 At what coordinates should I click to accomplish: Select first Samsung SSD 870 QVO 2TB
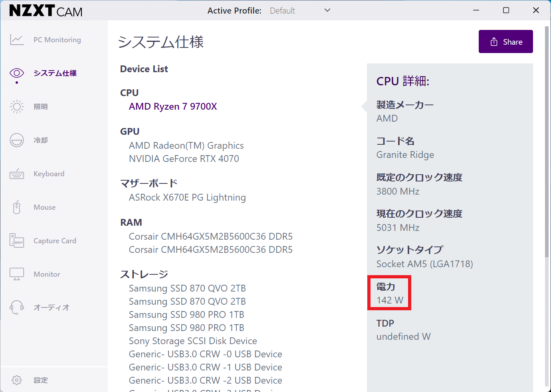pyautogui.click(x=187, y=288)
